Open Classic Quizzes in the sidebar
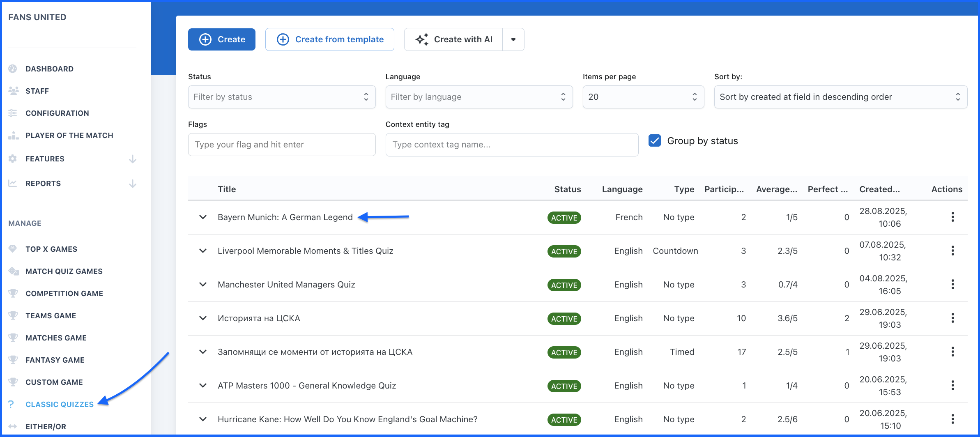The height and width of the screenshot is (437, 980). coord(60,404)
